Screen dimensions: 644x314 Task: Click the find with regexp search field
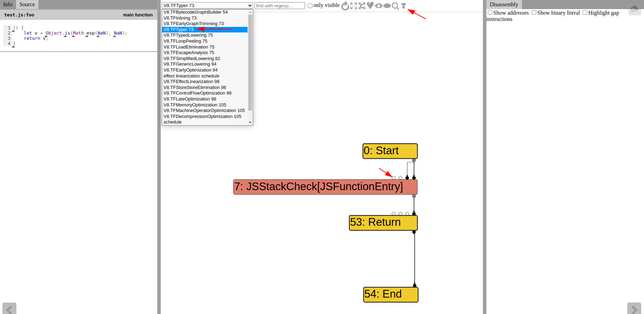coord(280,6)
